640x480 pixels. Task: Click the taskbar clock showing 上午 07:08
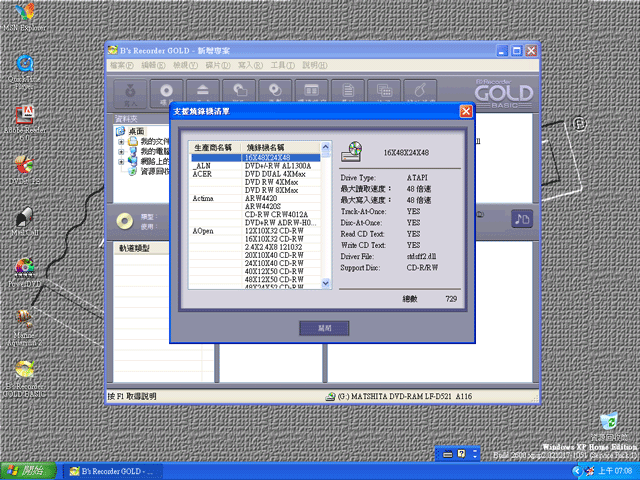(x=616, y=471)
